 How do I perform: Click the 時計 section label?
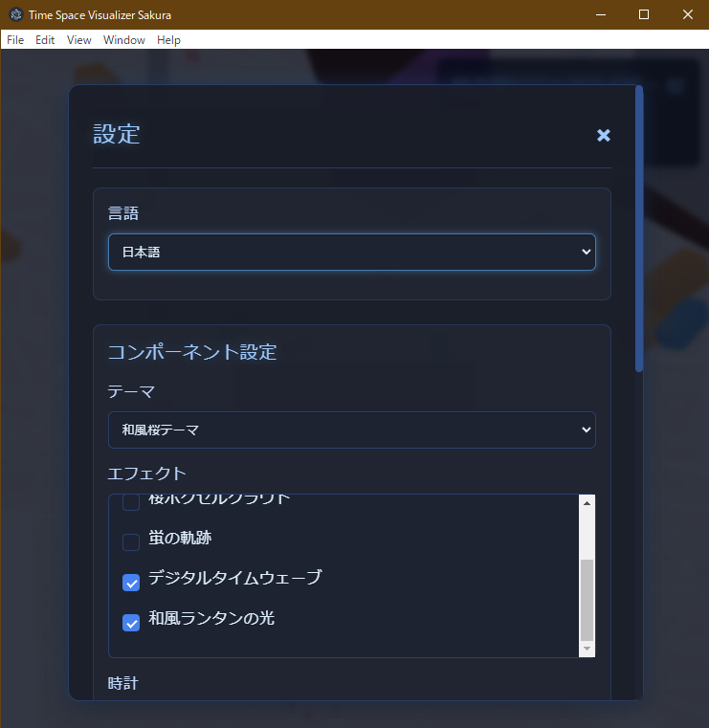pyautogui.click(x=123, y=683)
